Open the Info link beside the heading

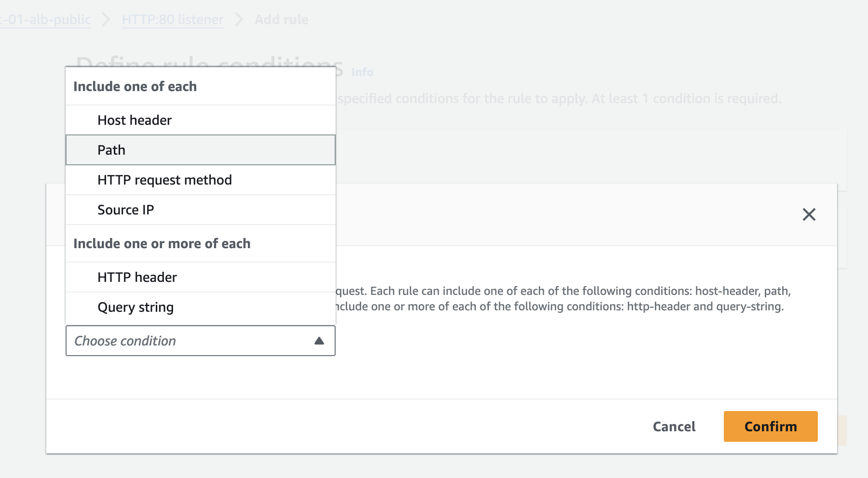(362, 72)
